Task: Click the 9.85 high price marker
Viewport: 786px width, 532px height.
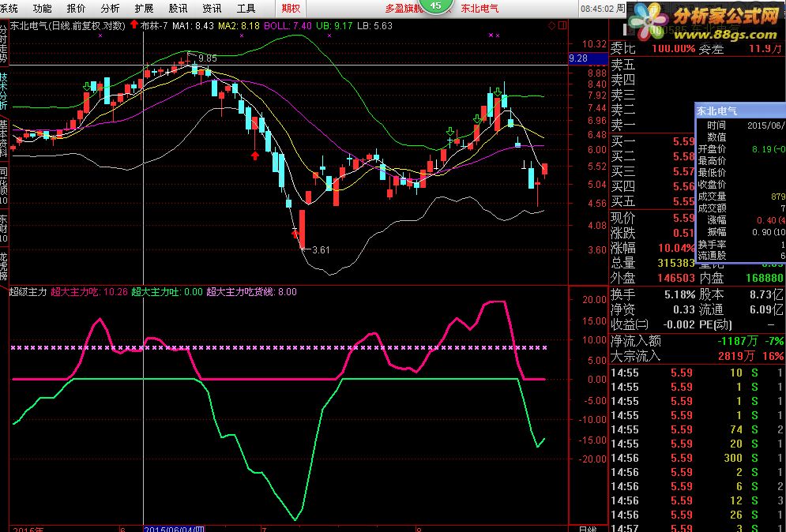Action: 208,58
